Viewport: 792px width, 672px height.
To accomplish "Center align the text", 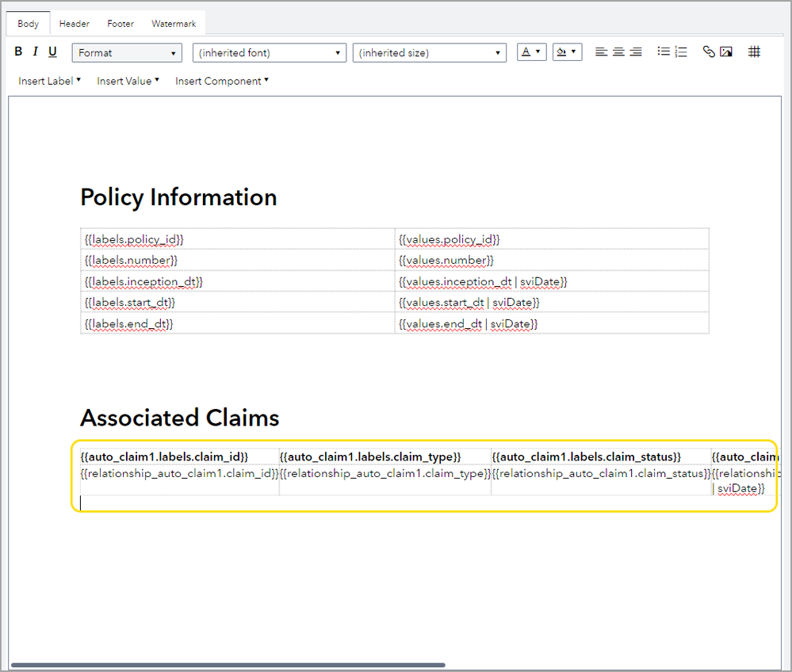I will click(x=618, y=52).
